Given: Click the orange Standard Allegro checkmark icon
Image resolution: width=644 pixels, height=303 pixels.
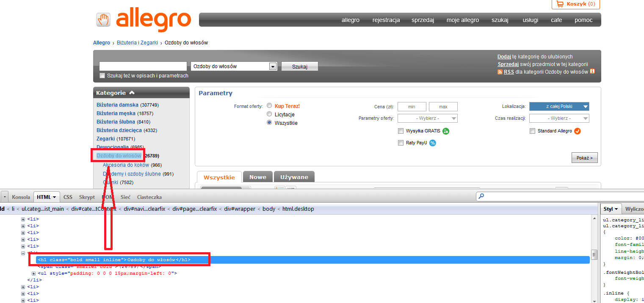Looking at the screenshot, I should tap(578, 131).
